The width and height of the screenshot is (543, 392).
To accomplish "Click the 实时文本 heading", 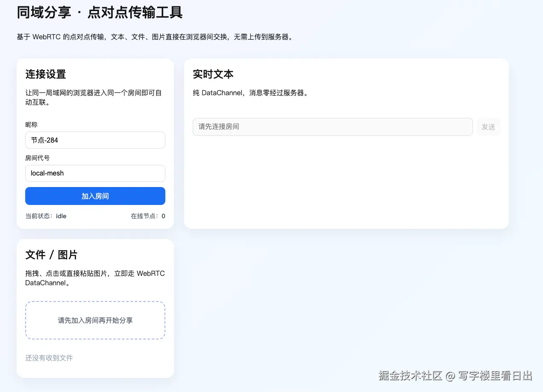I will [x=213, y=74].
